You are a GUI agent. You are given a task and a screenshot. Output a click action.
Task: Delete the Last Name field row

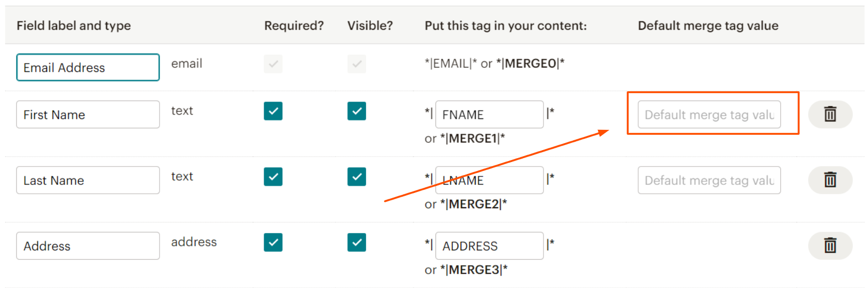[830, 180]
